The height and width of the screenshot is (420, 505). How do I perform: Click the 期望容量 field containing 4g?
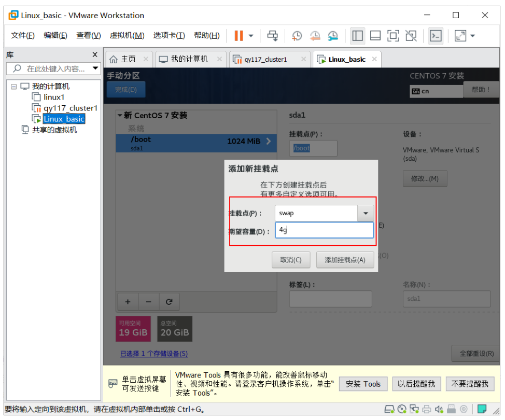(325, 230)
